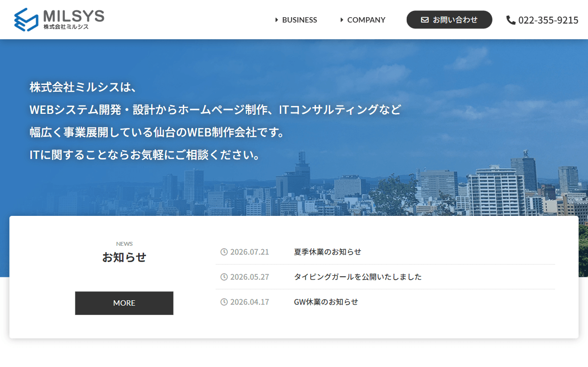Click clock icon beside 2026.07.21
588x367 pixels.
(x=224, y=252)
